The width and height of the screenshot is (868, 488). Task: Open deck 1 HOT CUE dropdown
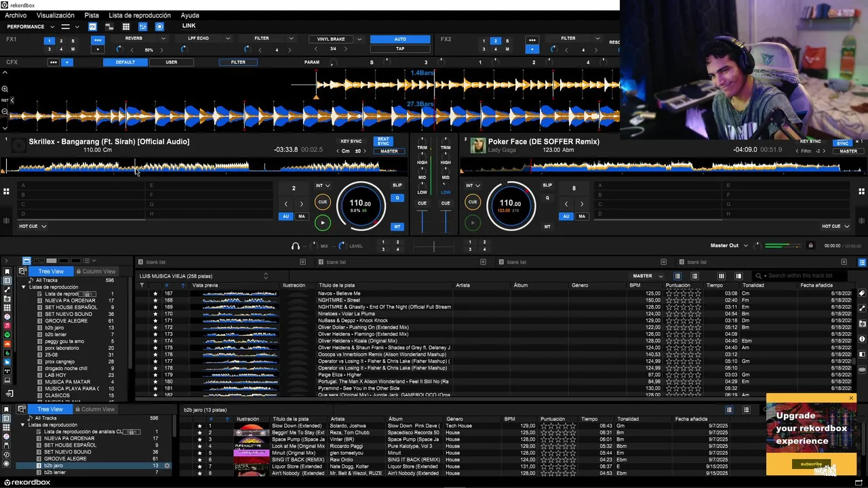33,226
